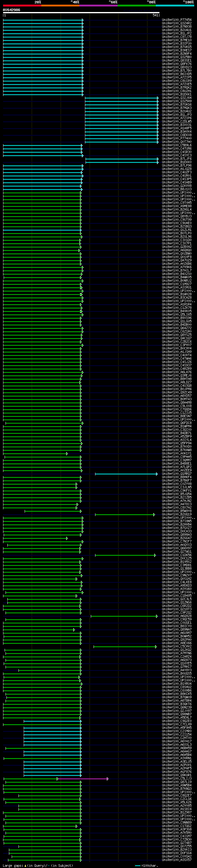Open hit UniRef100_B7N938

pyautogui.click(x=176, y=26)
